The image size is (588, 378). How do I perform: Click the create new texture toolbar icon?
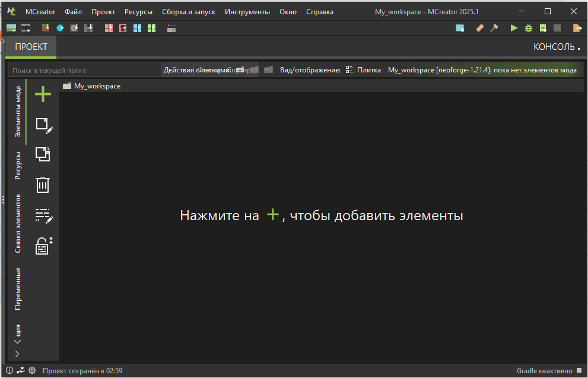coord(11,28)
